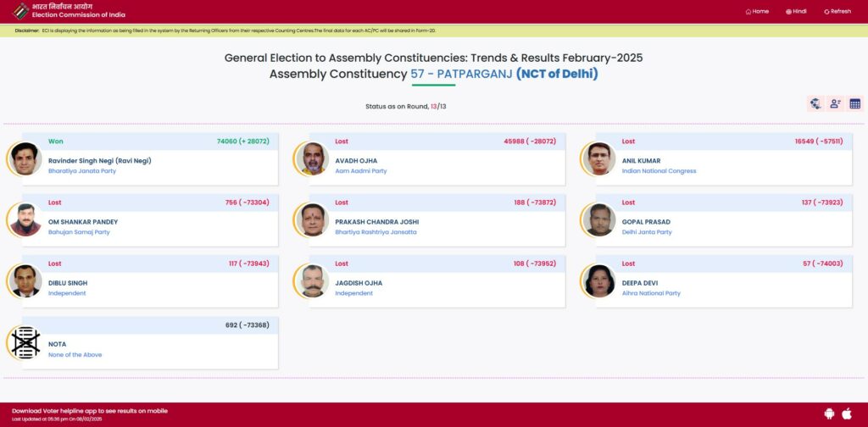Viewport: 868px width, 427px height.
Task: Click Gopal Prasad's candidate photo
Action: (599, 220)
